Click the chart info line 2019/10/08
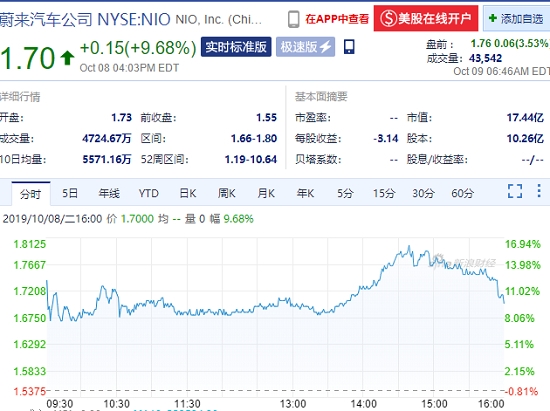This screenshot has height=411, width=550. 128,219
